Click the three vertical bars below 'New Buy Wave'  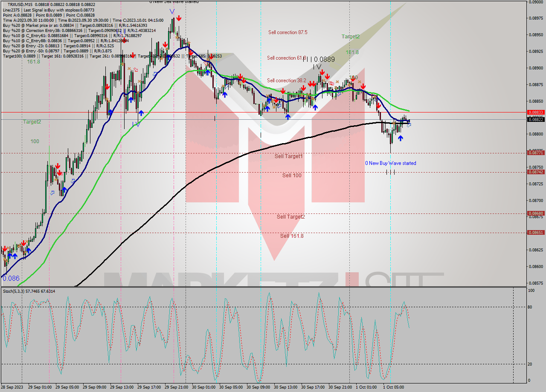(390, 172)
